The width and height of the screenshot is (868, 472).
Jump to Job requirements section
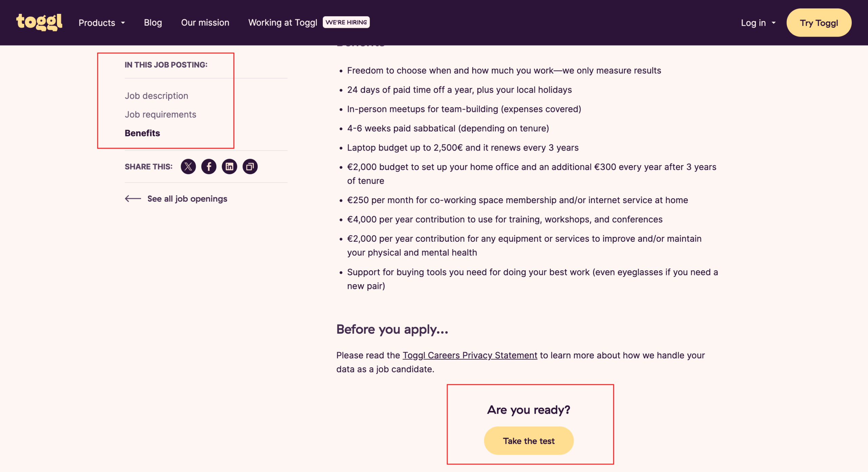pyautogui.click(x=160, y=114)
